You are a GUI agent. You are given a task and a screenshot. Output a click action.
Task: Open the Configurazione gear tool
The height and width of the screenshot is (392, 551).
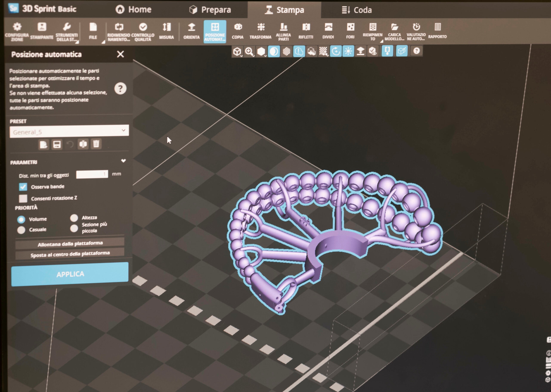point(17,32)
